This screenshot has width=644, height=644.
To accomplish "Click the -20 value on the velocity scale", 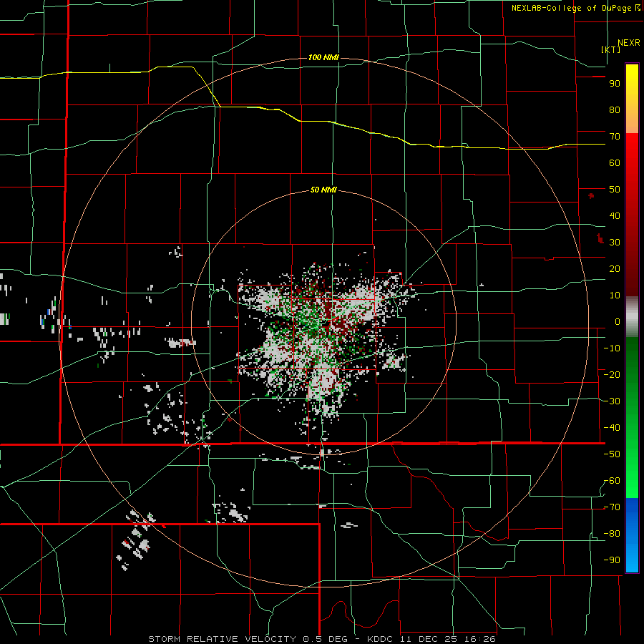I will pyautogui.click(x=612, y=374).
